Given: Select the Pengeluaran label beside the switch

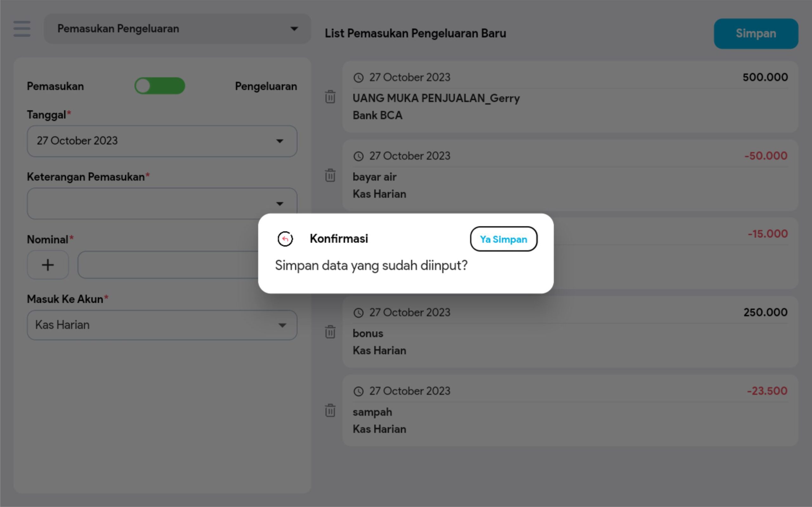Looking at the screenshot, I should [x=266, y=86].
